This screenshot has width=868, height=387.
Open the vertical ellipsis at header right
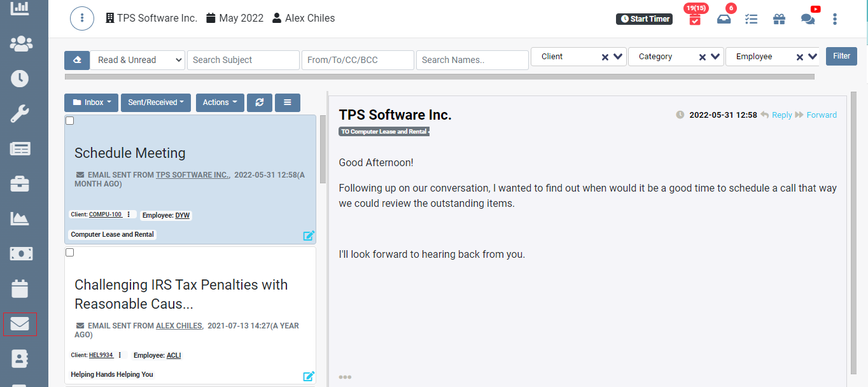coord(835,19)
